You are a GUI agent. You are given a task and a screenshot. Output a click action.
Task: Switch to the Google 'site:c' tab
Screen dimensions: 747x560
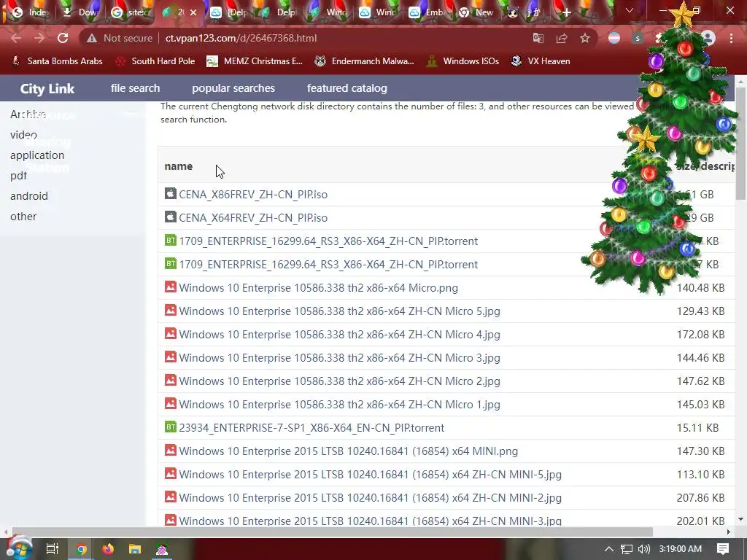click(131, 12)
